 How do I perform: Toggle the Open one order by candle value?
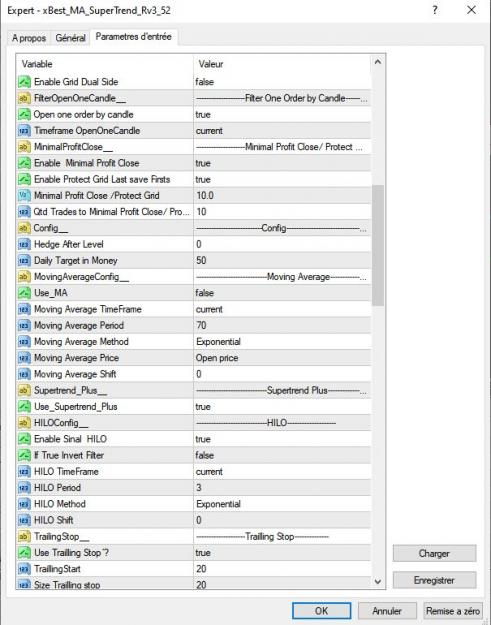282,114
